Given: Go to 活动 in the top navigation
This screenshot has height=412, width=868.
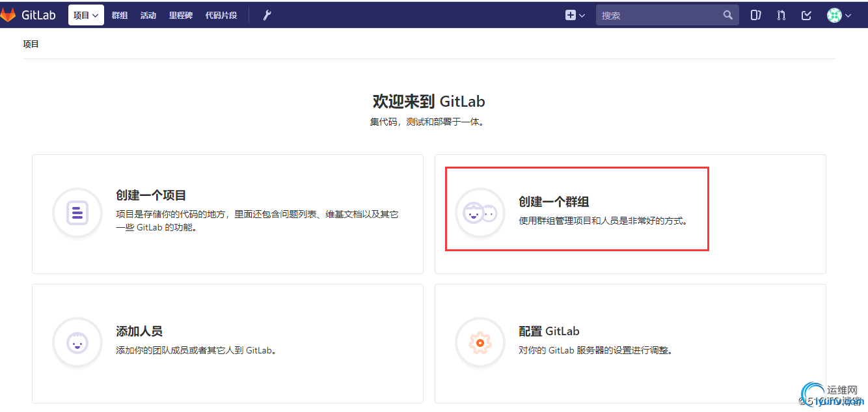Looking at the screenshot, I should point(148,15).
